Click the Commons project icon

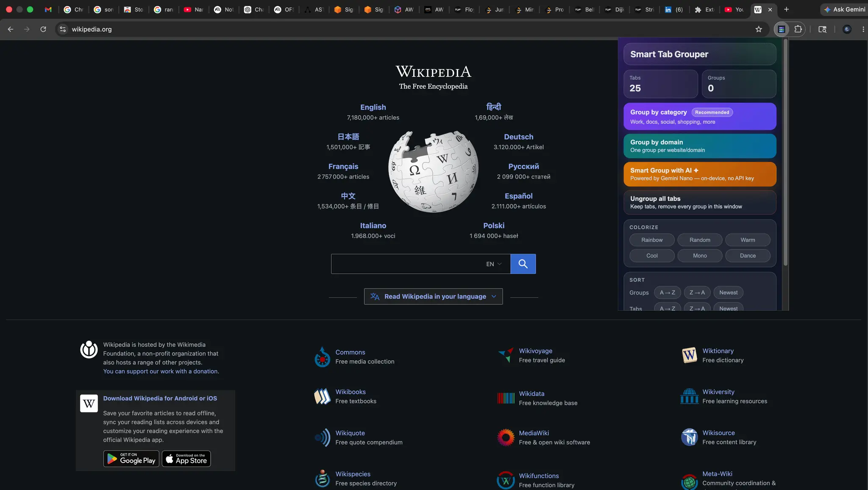point(323,357)
